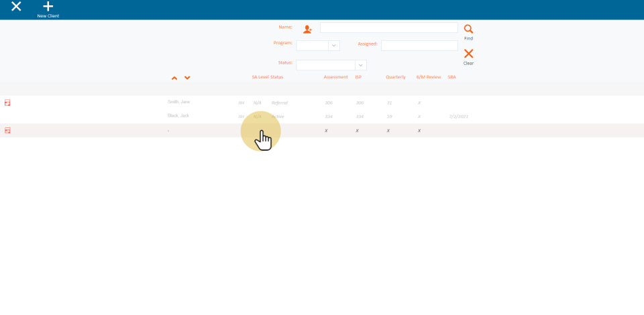Viewport: 644px width, 315px height.
Task: Expand the Status dropdown
Action: pos(361,65)
